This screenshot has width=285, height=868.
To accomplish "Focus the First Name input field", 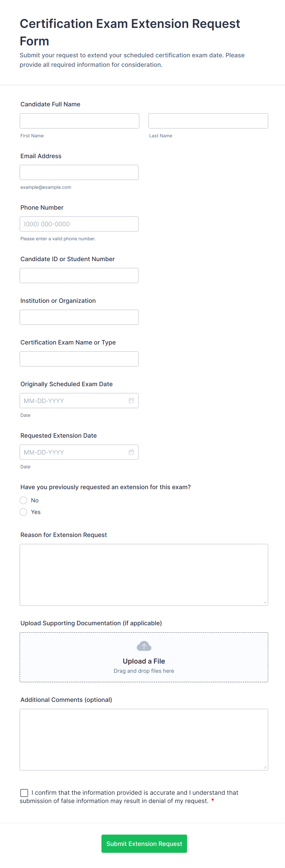I will 79,121.
